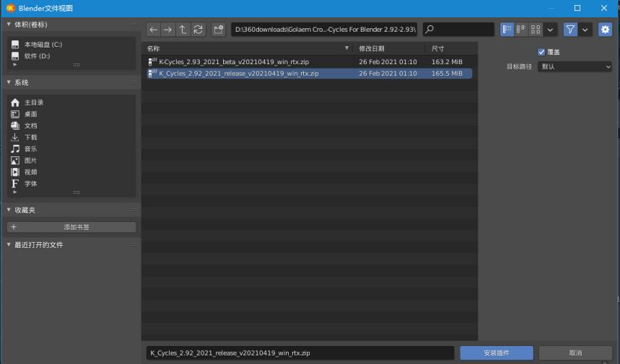Click the 取消 button
The image size is (620, 364).
(x=575, y=353)
